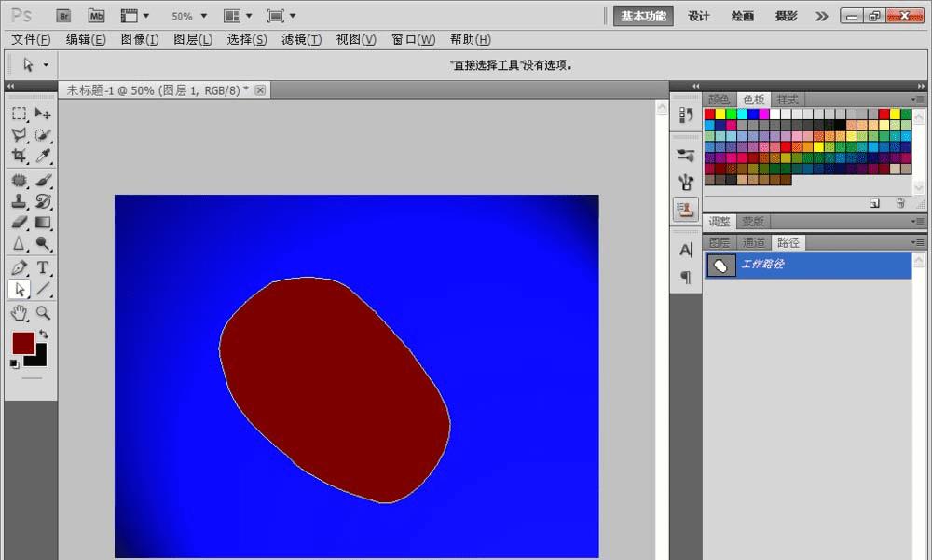Click the 设计 workspace button

pos(699,16)
